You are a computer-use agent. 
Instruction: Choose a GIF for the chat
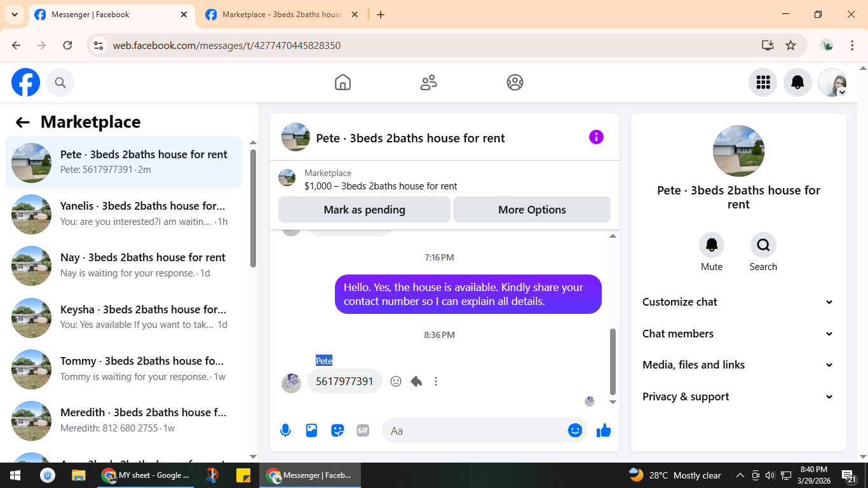coord(363,431)
